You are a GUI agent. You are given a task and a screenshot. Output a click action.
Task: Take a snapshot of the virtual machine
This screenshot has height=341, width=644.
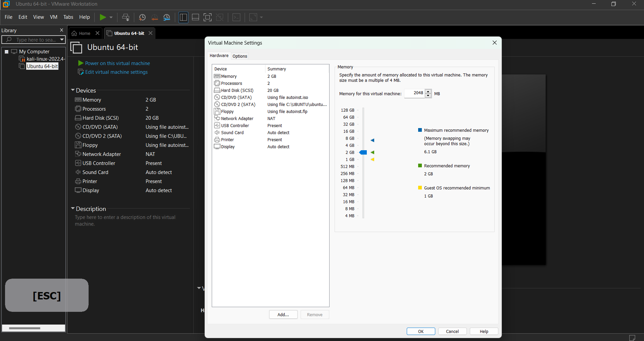[142, 17]
